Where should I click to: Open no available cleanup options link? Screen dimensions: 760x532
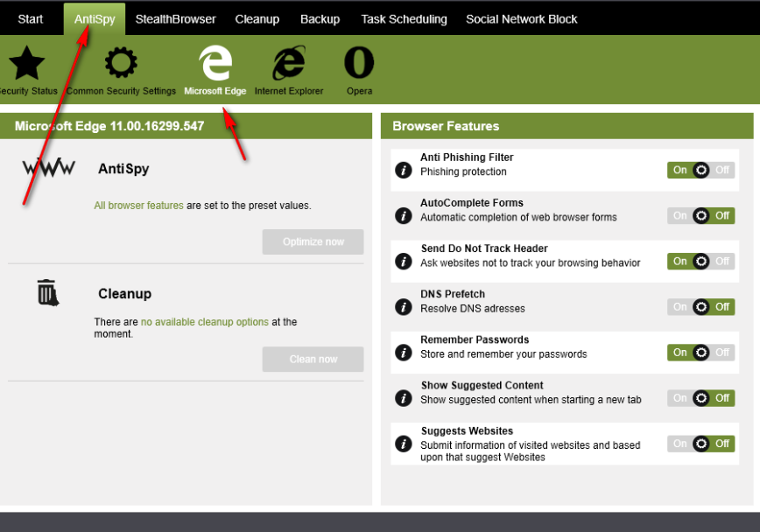[205, 322]
